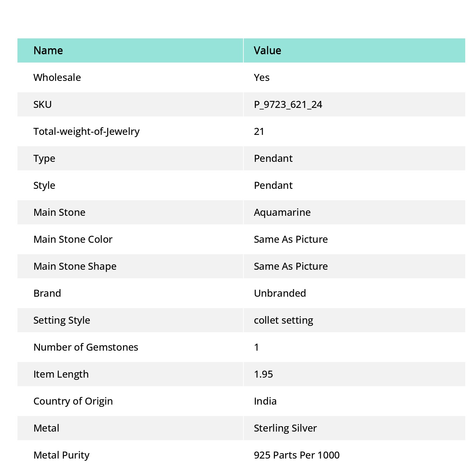This screenshot has height=476, width=476.
Task: Click the Main Stone Shape label
Action: coord(75,266)
